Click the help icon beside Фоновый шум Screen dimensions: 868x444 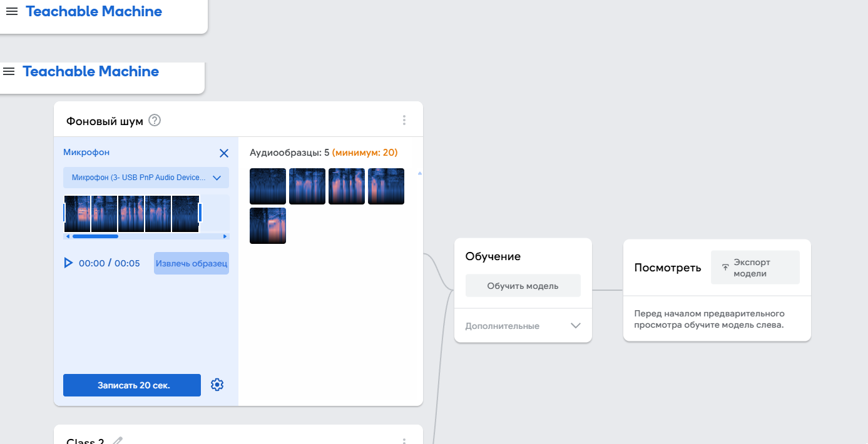[x=155, y=120]
